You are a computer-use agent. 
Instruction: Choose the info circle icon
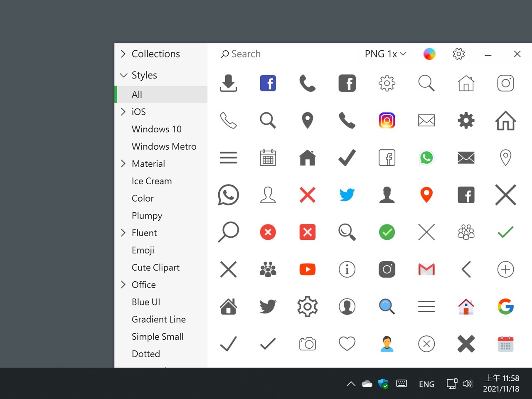[347, 269]
